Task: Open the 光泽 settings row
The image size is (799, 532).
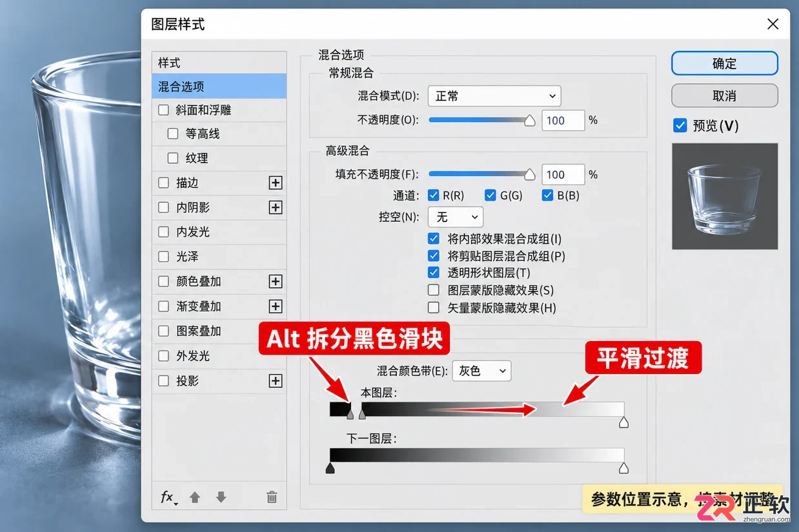Action: point(219,257)
